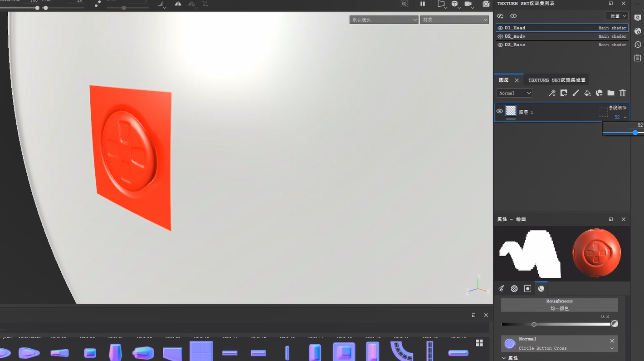Screen dimensions: 644x361
Task: Toggle the symmetry mirror icon in toolbar
Action: [x=178, y=4]
